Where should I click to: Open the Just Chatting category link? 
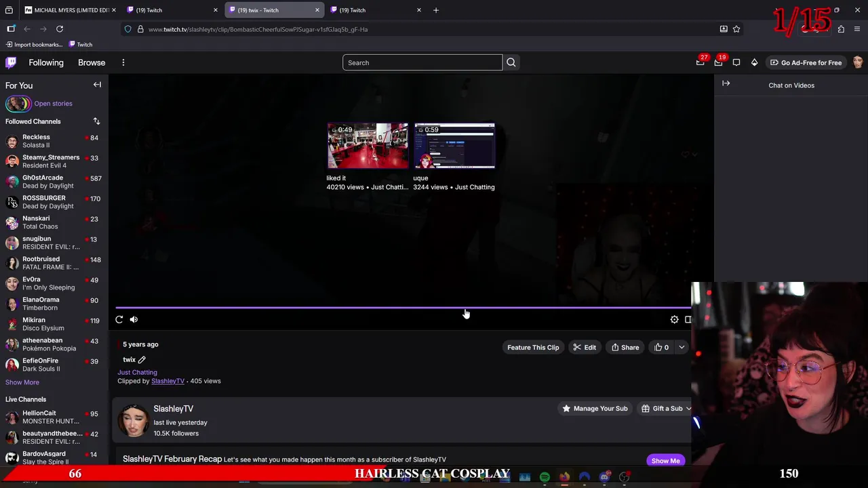click(x=137, y=372)
